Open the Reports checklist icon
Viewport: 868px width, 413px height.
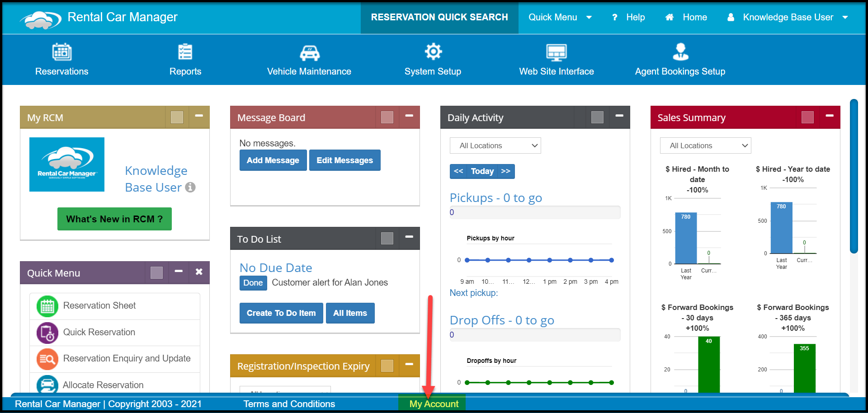click(185, 52)
